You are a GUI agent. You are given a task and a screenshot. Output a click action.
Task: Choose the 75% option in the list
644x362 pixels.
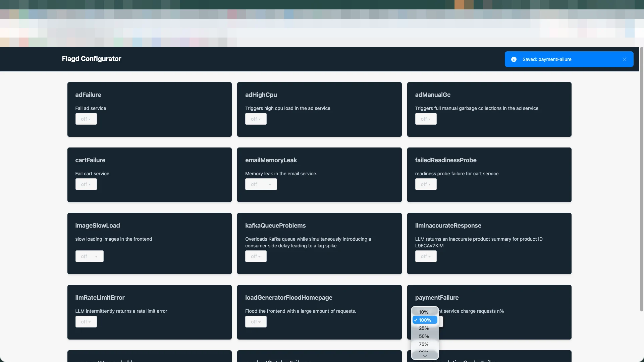pyautogui.click(x=425, y=344)
